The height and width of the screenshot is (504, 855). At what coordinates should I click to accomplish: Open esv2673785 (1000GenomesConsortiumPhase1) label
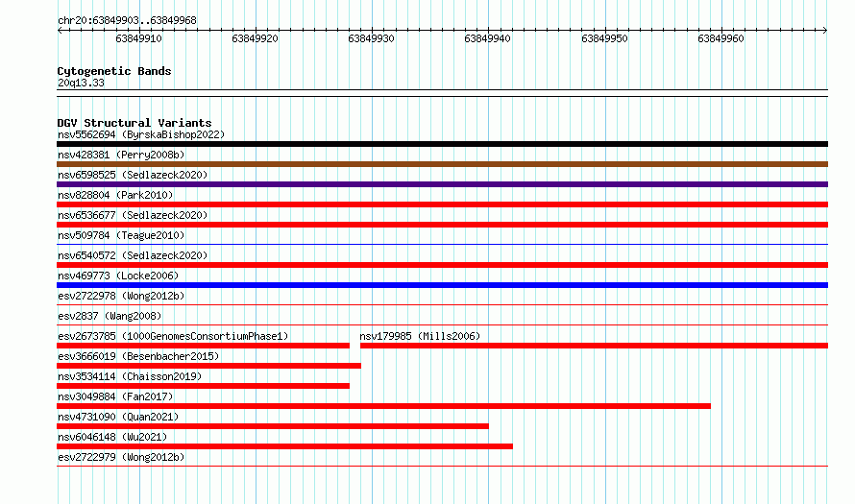(x=173, y=336)
